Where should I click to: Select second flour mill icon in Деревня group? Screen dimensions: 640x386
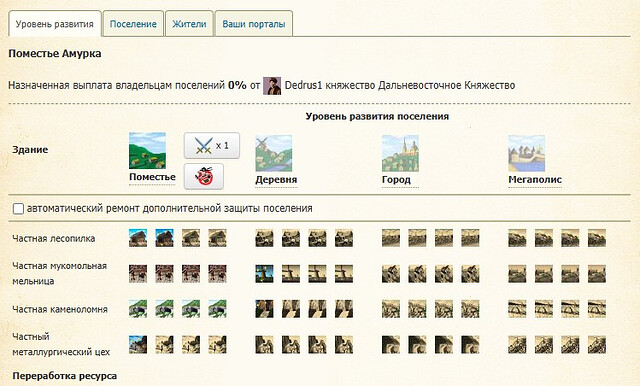(x=291, y=274)
